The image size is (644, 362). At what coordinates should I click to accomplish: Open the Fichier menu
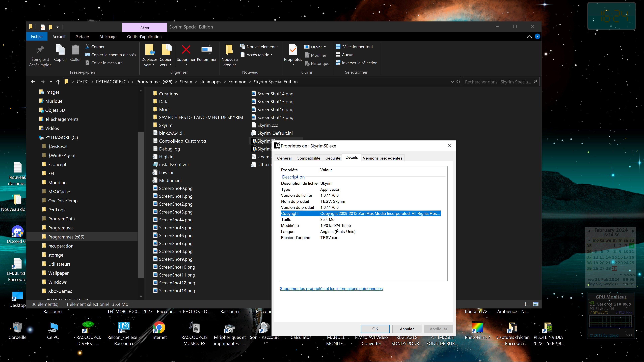(x=37, y=37)
